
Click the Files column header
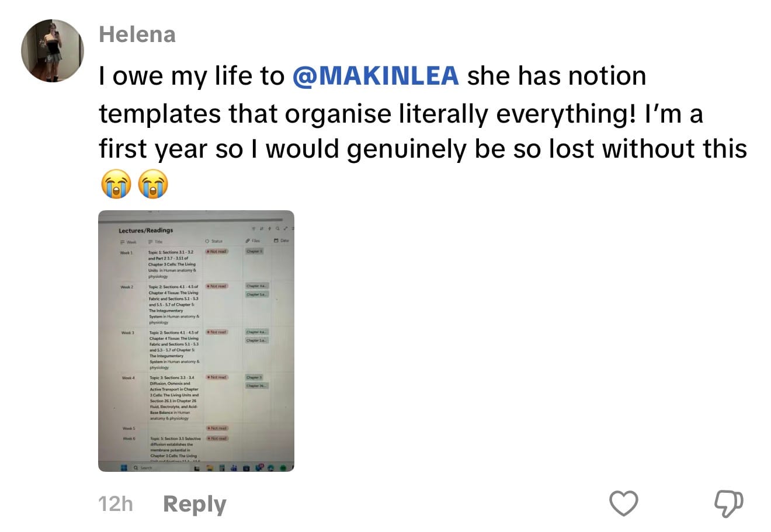tap(253, 241)
